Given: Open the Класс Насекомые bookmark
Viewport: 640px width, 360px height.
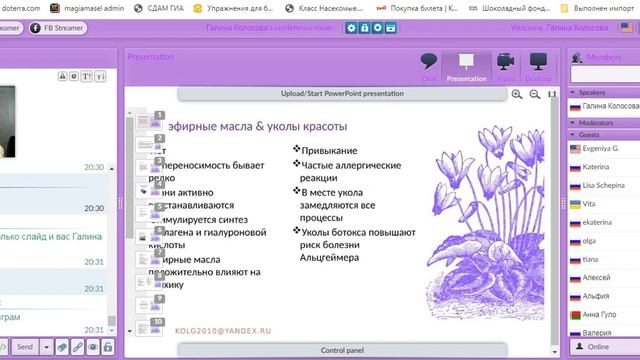Looking at the screenshot, I should pos(324,8).
